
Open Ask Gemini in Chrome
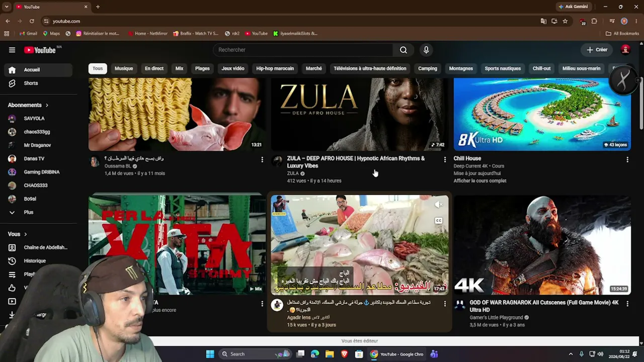click(573, 7)
